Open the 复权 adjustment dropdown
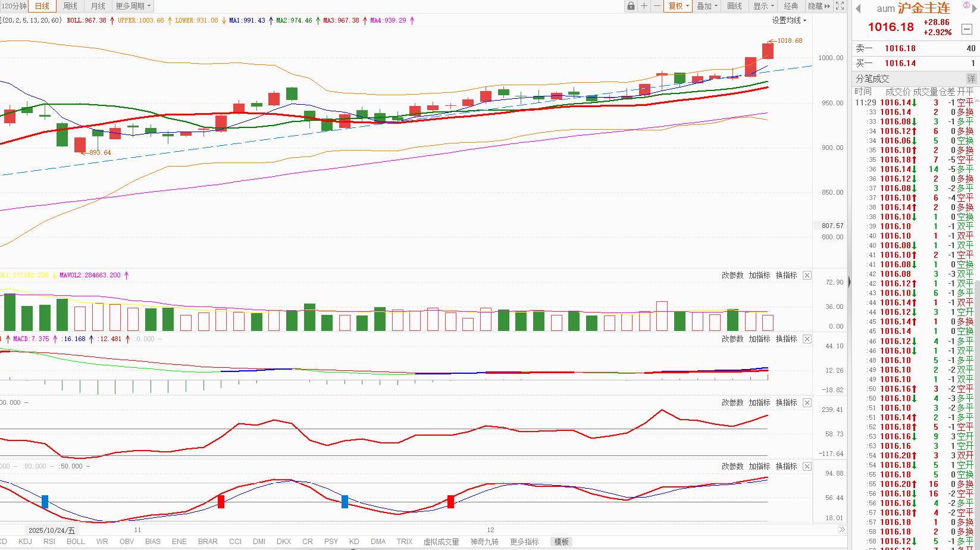The width and height of the screenshot is (980, 550). (x=678, y=6)
